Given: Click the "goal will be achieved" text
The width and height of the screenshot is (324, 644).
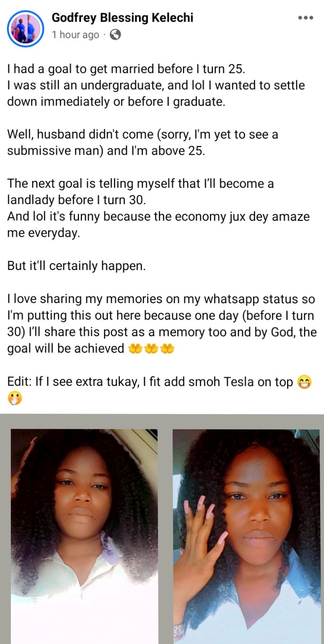Looking at the screenshot, I should (x=66, y=349).
